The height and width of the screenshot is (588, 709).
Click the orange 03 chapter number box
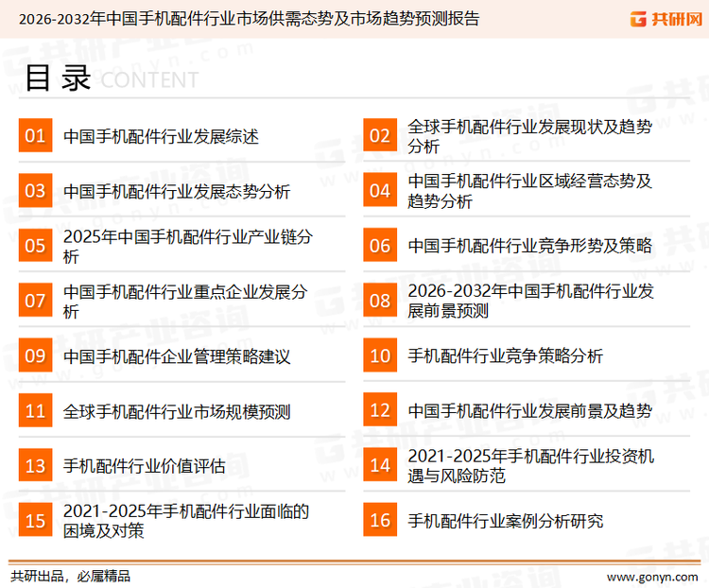[x=35, y=190]
